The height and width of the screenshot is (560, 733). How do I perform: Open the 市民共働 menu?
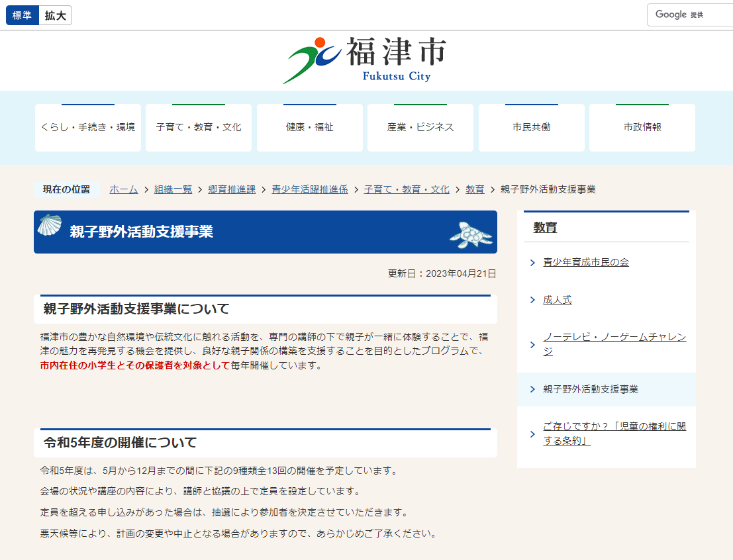point(532,128)
